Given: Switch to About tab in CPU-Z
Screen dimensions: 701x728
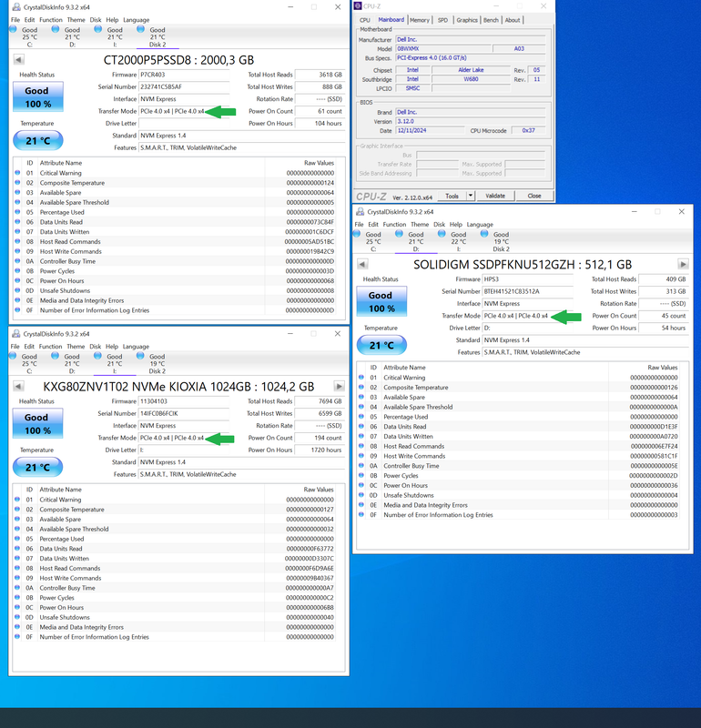Looking at the screenshot, I should pyautogui.click(x=513, y=20).
